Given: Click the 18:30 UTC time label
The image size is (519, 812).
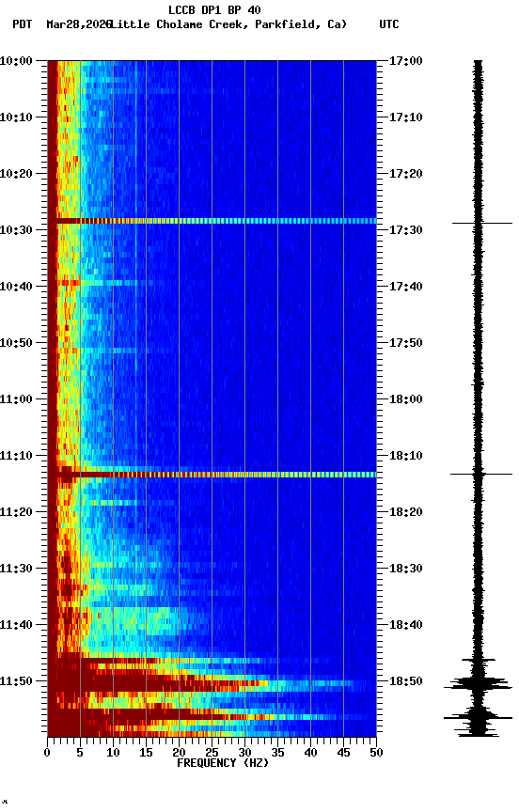Looking at the screenshot, I should click(x=406, y=569).
